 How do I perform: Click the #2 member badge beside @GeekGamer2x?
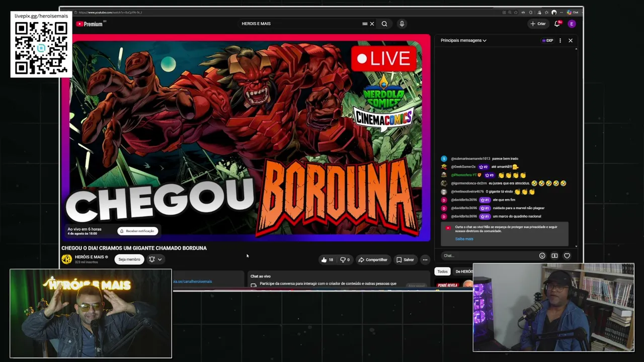(x=484, y=167)
